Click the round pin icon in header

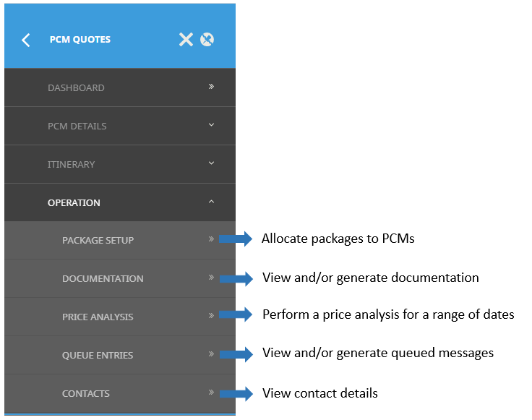coord(207,40)
